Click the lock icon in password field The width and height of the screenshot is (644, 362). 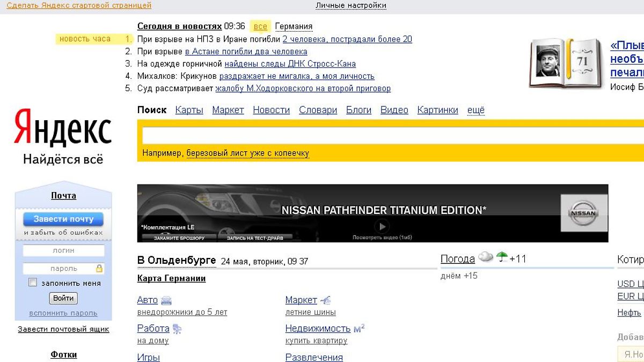[x=99, y=268]
